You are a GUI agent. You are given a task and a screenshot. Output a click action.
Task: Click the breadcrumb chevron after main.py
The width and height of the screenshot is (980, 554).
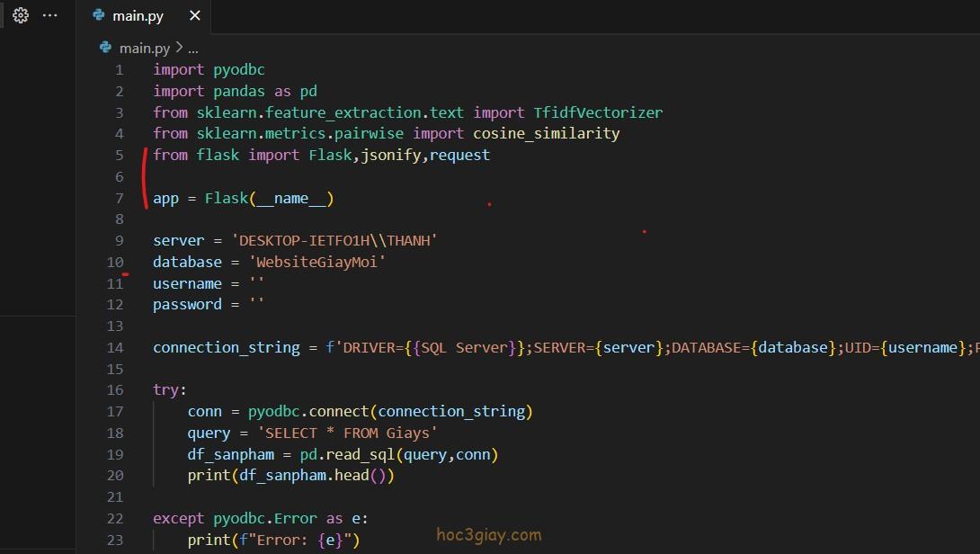(x=179, y=48)
